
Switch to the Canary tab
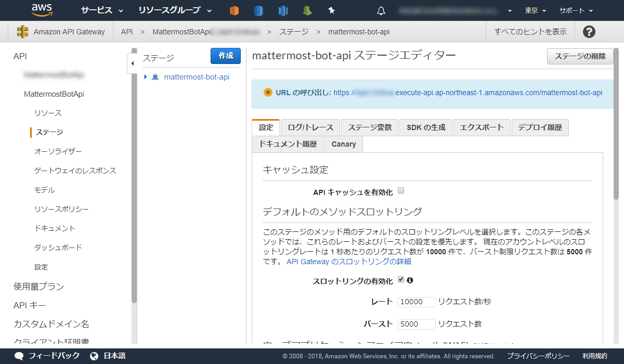pos(343,145)
